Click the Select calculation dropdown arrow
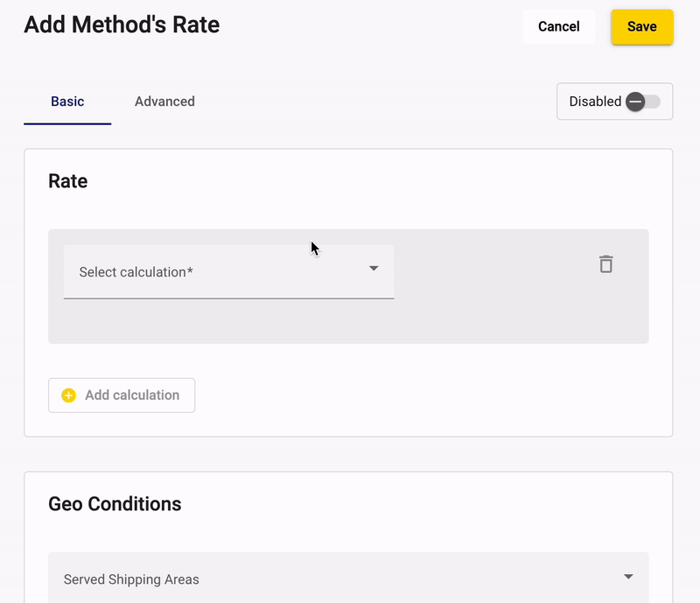Image resolution: width=700 pixels, height=603 pixels. pos(374,268)
